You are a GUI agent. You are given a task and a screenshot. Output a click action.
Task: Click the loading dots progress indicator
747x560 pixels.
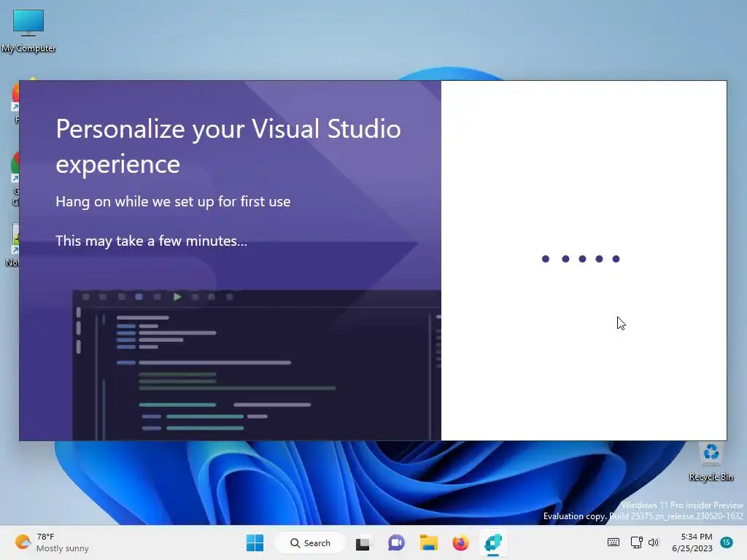pyautogui.click(x=581, y=259)
